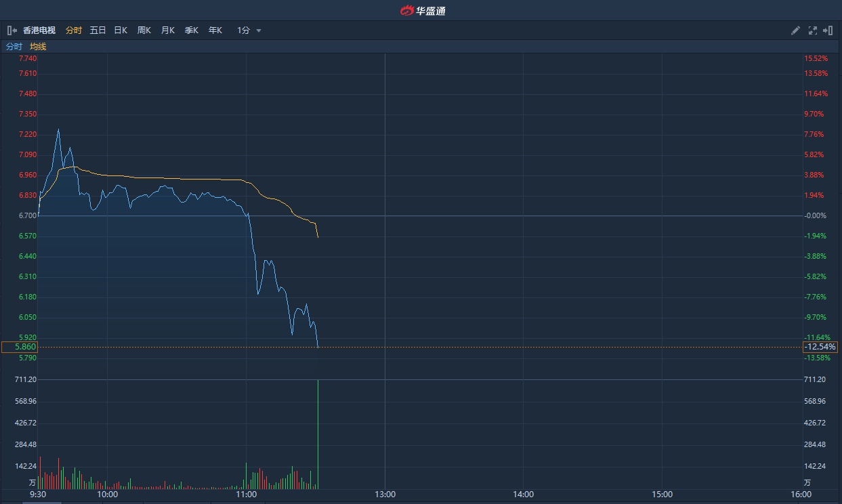Click the 6.700 opening price axis label
842x504 pixels.
28,215
